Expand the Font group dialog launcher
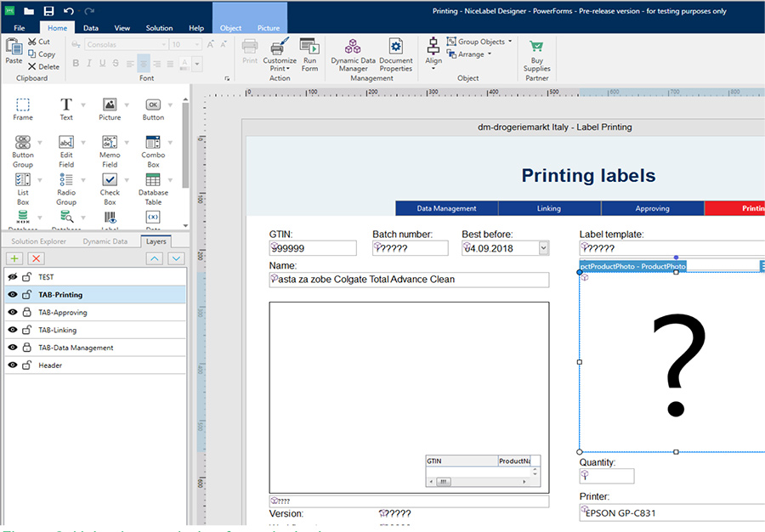 pyautogui.click(x=227, y=78)
